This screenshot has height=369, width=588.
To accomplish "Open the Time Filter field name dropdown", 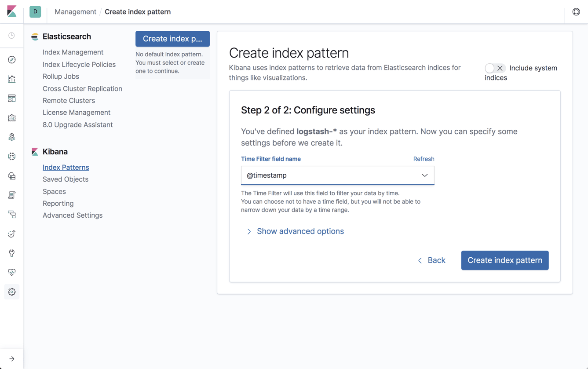I will pyautogui.click(x=337, y=175).
